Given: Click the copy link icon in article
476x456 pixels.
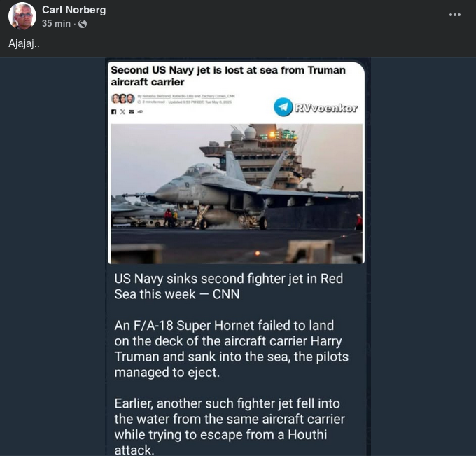Looking at the screenshot, I should pos(139,111).
